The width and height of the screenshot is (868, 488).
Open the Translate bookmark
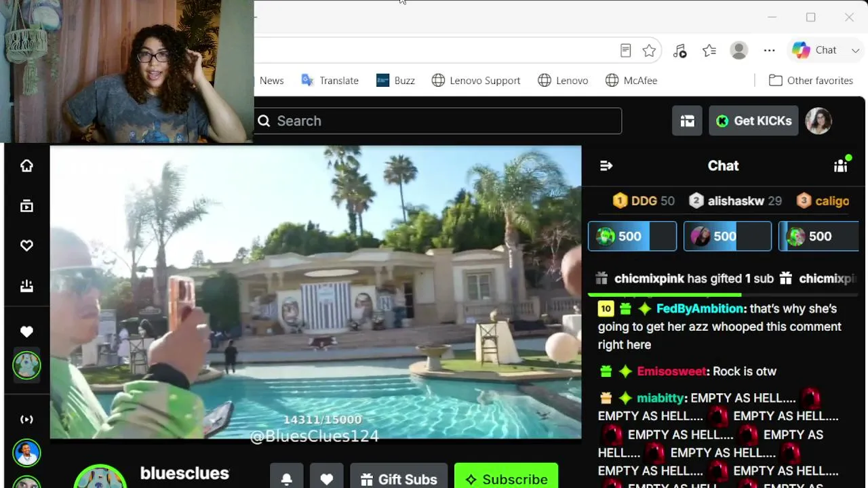point(330,81)
